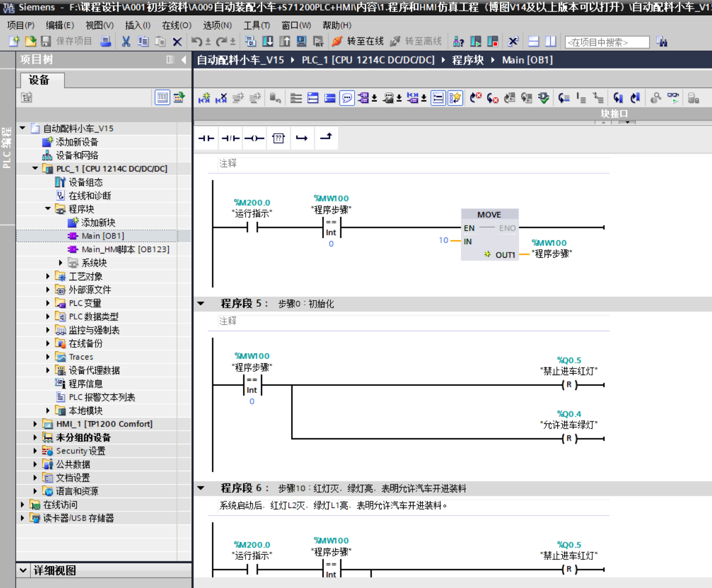This screenshot has height=588, width=712.
Task: Click the insert network icon
Action: click(x=204, y=98)
